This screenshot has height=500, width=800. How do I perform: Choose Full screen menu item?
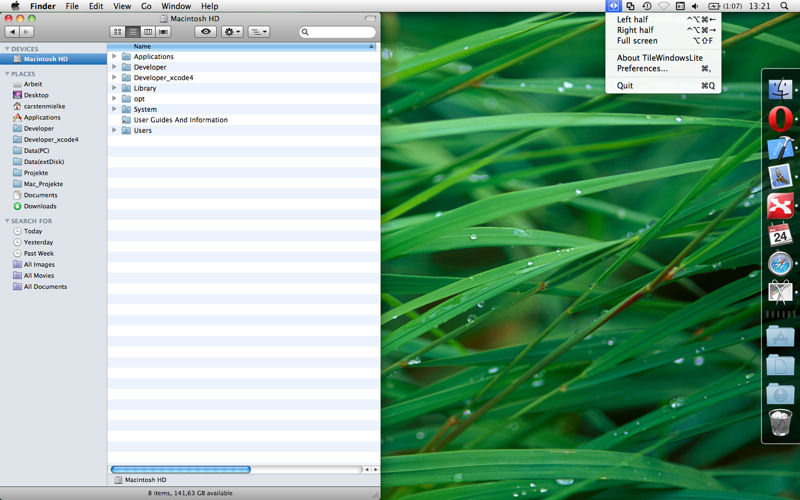pos(663,41)
